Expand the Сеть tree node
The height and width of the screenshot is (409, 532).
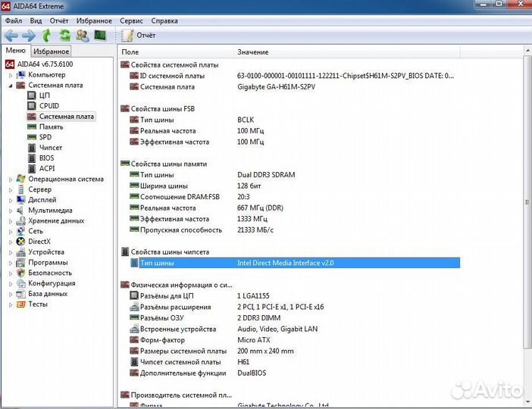[11, 232]
